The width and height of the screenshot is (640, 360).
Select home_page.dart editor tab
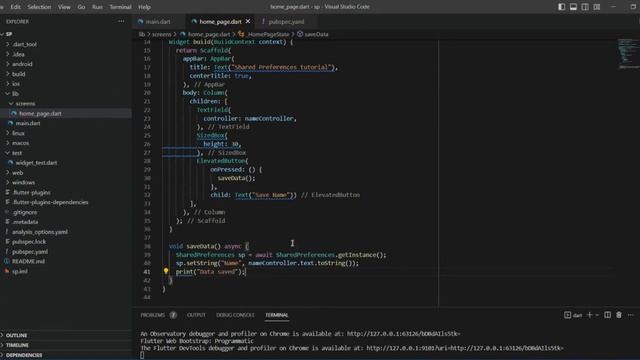tap(220, 22)
